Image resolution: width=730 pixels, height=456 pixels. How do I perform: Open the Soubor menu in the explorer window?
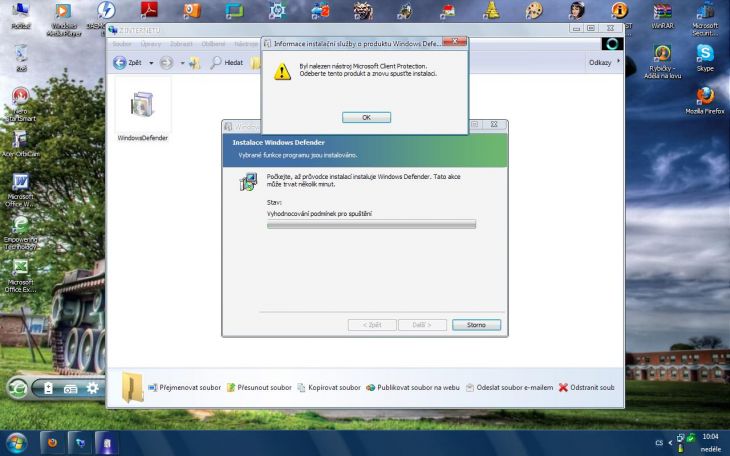pyautogui.click(x=122, y=44)
